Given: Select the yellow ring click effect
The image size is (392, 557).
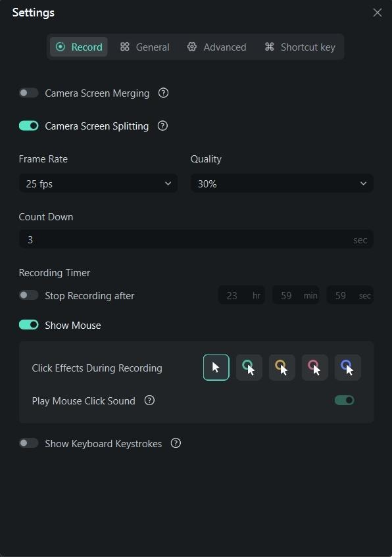Looking at the screenshot, I should tap(282, 368).
